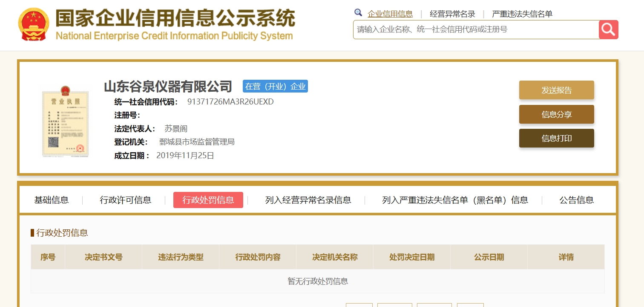Click the National Enterprise Credit Information Publicity System subtitle
644x307 pixels.
pyautogui.click(x=174, y=35)
